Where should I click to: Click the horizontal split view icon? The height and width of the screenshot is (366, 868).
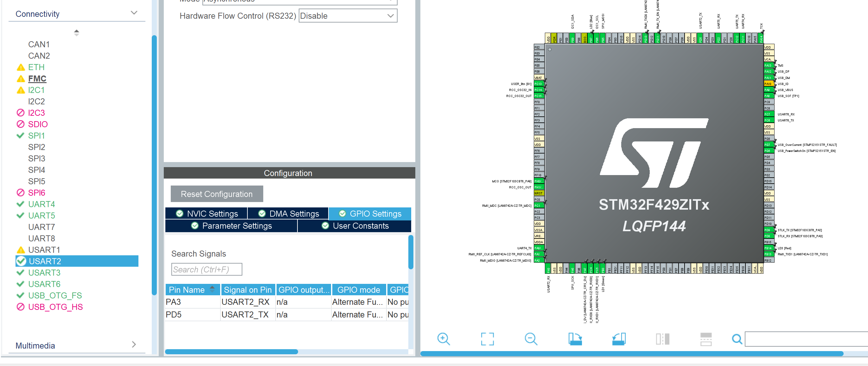(706, 339)
